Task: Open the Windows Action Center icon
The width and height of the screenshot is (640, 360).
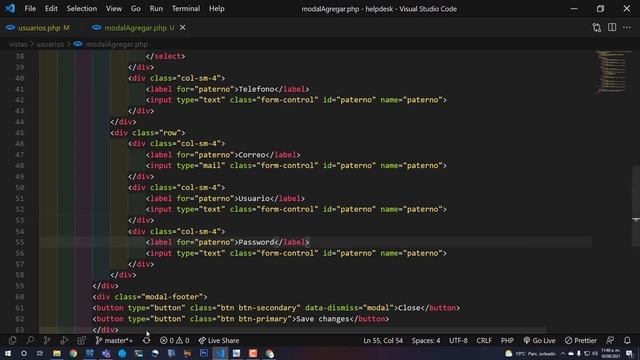Action: tap(630, 353)
